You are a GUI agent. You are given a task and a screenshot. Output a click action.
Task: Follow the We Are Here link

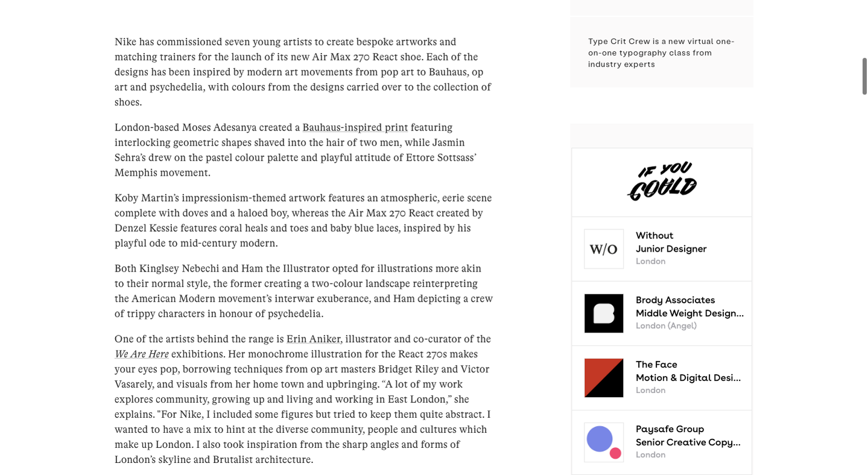tap(142, 354)
